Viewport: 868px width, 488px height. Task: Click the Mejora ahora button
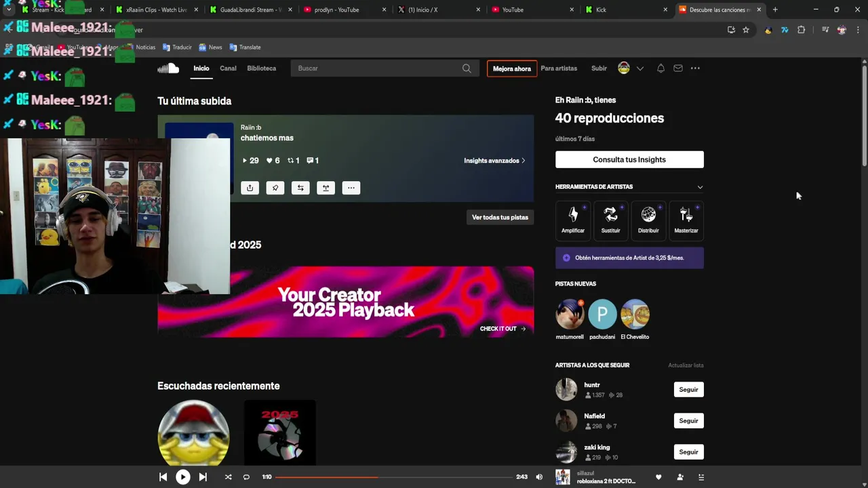512,68
